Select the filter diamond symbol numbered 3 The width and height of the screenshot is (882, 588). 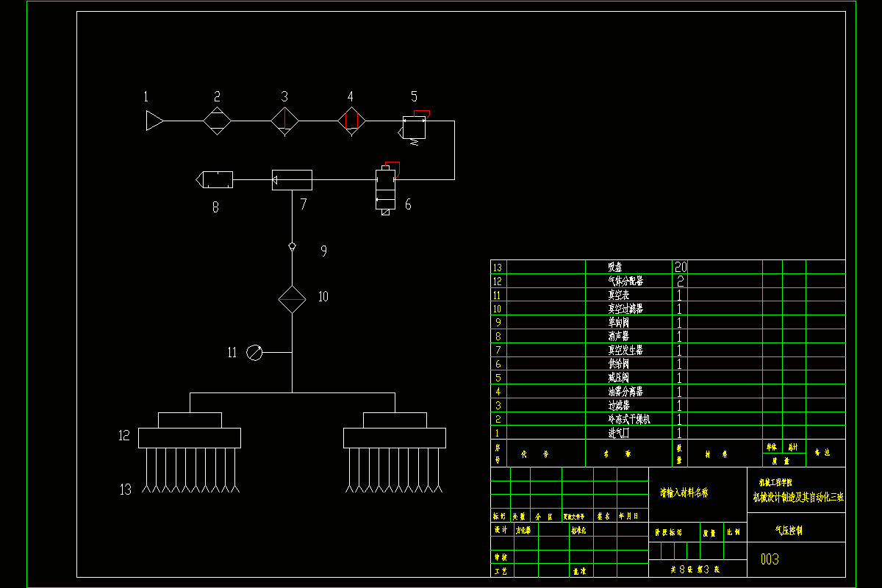[284, 121]
